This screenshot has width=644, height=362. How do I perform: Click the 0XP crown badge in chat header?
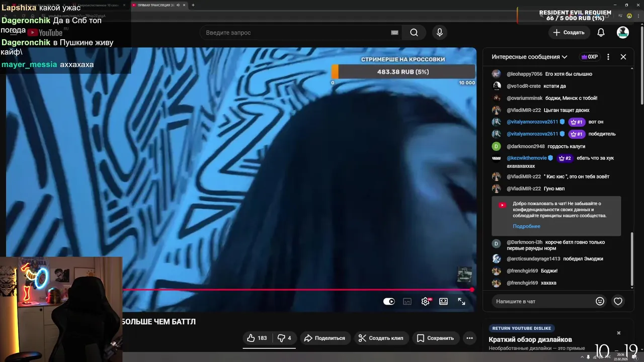tap(589, 57)
